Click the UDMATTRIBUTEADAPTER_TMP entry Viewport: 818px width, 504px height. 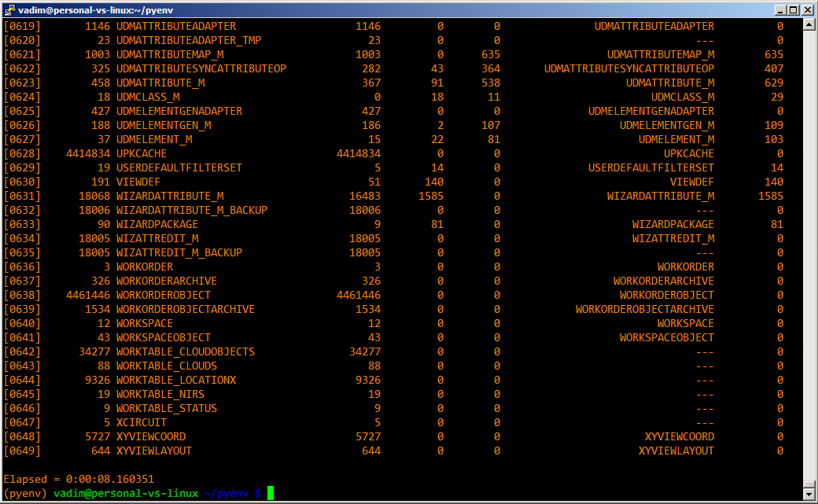point(189,40)
